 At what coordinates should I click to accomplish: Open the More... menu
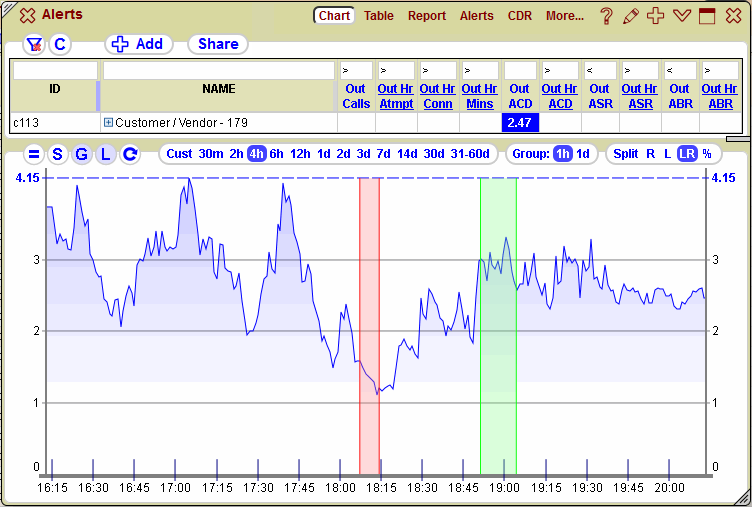tap(565, 16)
